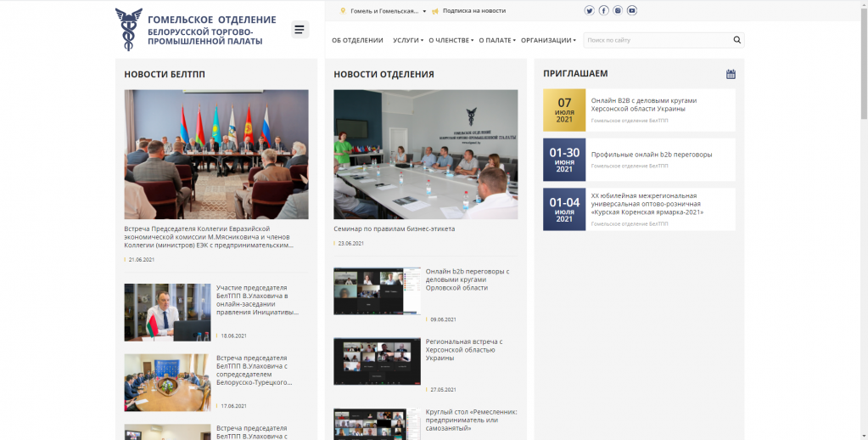
Task: Expand the Услуги menu
Action: pos(408,40)
